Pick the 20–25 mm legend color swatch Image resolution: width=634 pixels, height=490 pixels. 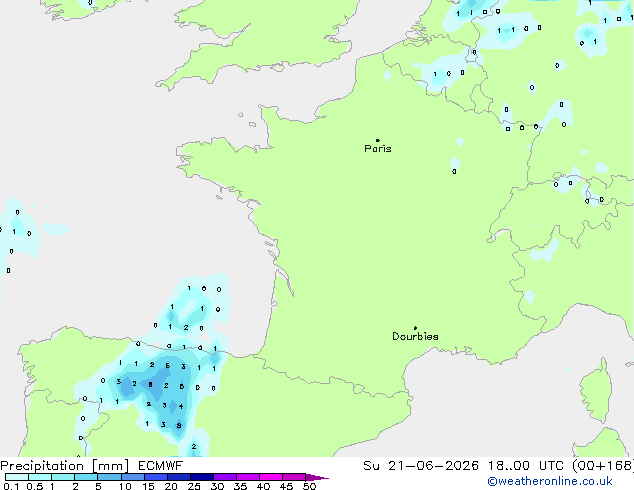pyautogui.click(x=178, y=477)
